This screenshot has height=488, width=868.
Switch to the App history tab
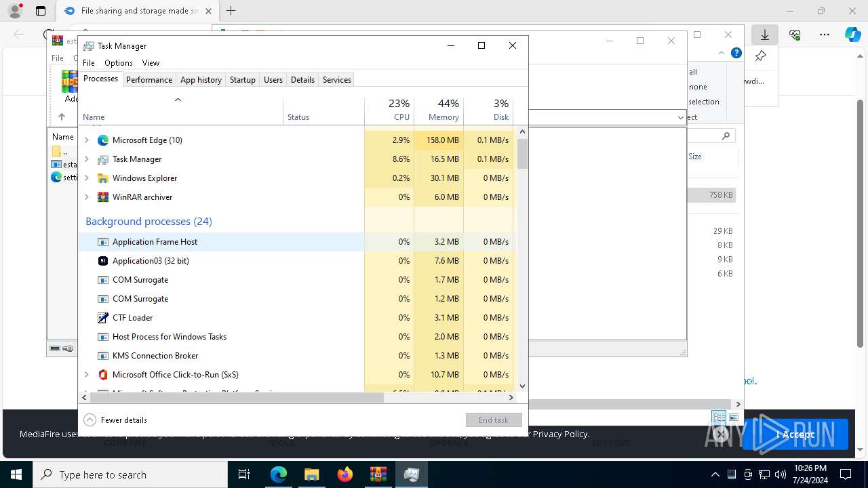pos(201,79)
